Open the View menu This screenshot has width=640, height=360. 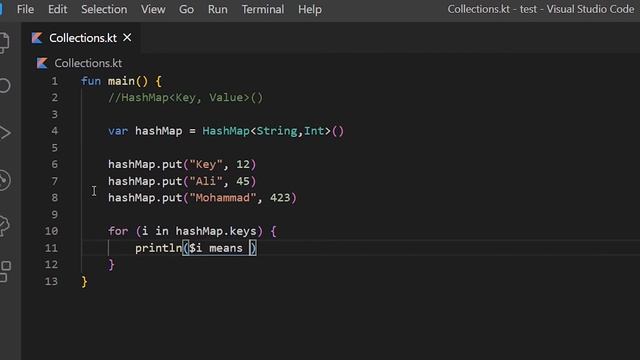tap(153, 9)
